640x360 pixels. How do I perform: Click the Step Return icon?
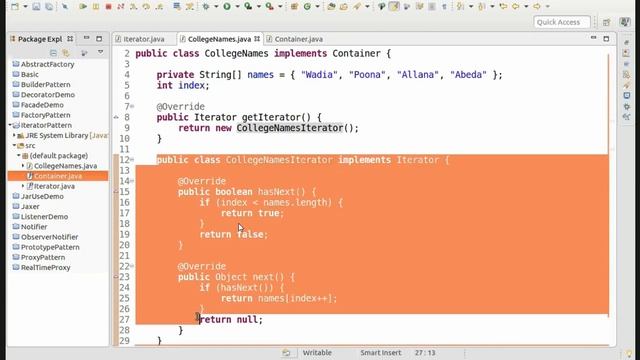159,6
